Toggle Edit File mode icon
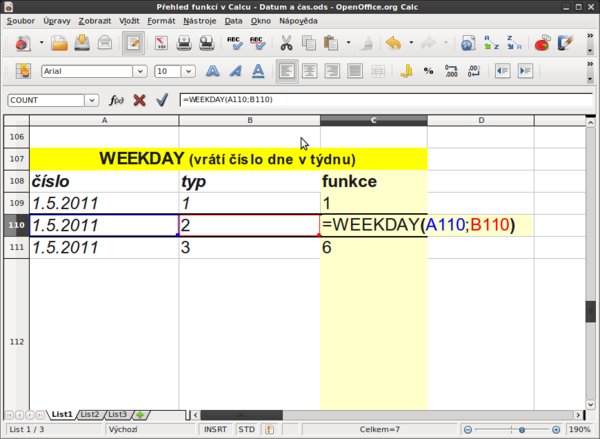 tap(133, 43)
